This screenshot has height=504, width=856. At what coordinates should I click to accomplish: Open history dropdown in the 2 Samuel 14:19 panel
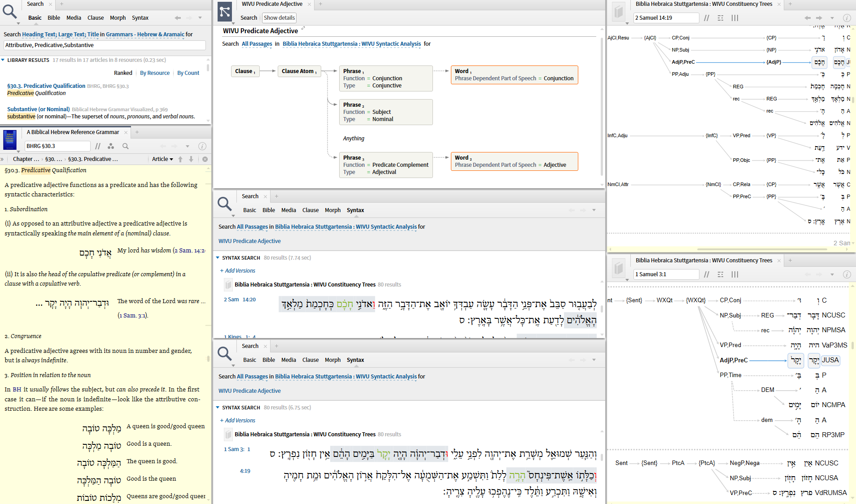point(832,18)
